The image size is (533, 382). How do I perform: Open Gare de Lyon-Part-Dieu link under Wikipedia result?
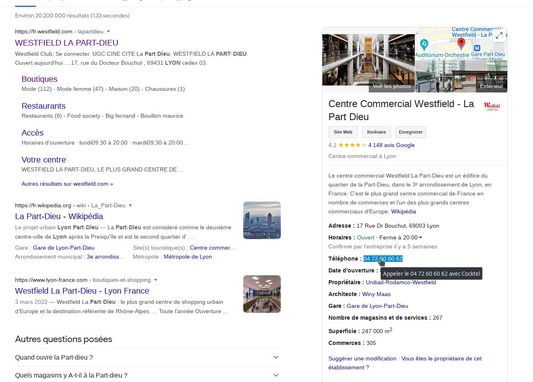click(64, 248)
